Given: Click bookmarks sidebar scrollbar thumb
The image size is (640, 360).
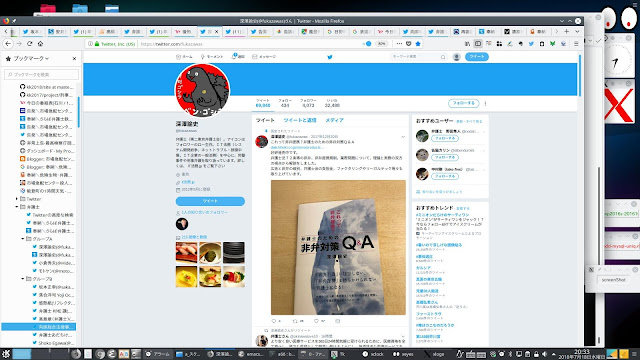Looking at the screenshot, I should point(79,111).
